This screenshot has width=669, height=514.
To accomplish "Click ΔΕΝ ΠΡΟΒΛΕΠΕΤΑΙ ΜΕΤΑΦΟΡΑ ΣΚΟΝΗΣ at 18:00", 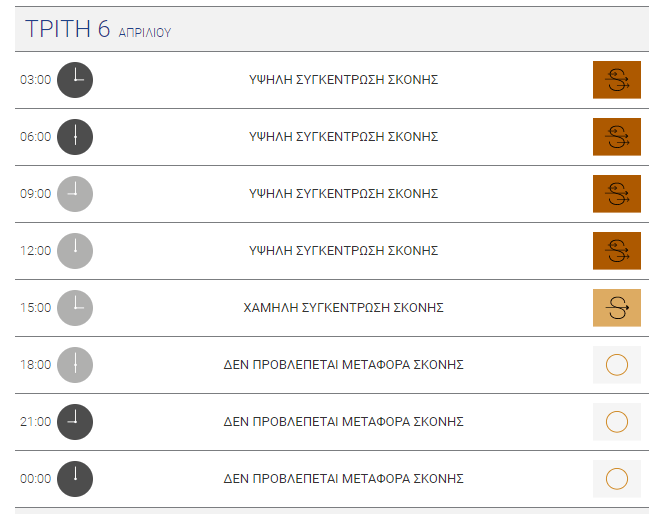I will pos(343,365).
